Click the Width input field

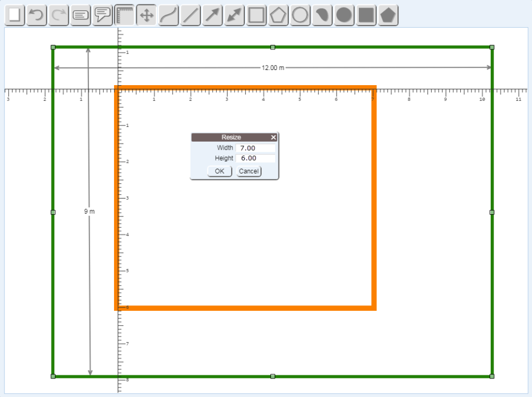pyautogui.click(x=256, y=148)
